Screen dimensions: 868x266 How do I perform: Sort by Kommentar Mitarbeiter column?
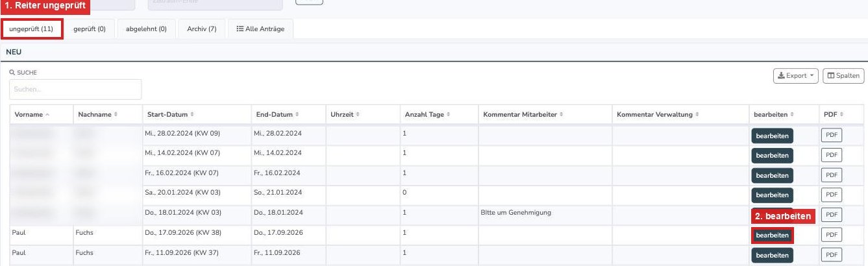point(545,114)
